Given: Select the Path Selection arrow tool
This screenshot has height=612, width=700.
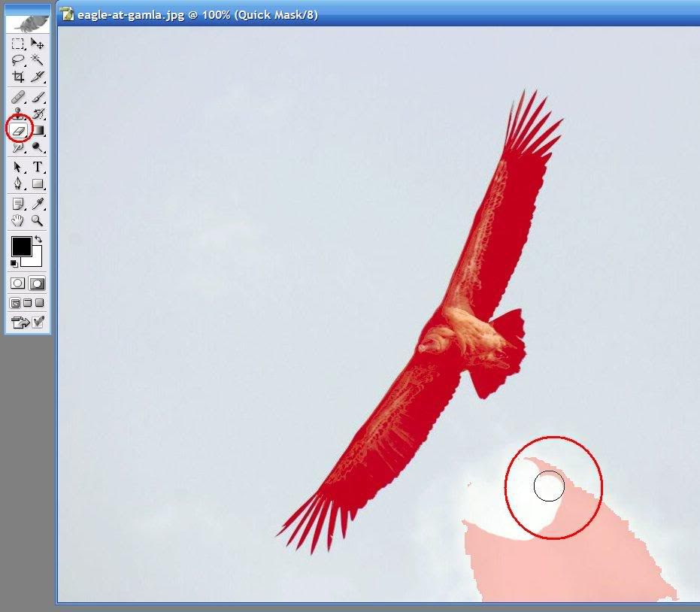Looking at the screenshot, I should click(x=18, y=167).
